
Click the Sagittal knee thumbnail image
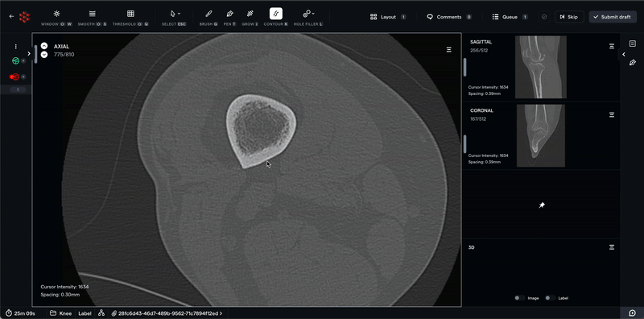(540, 67)
